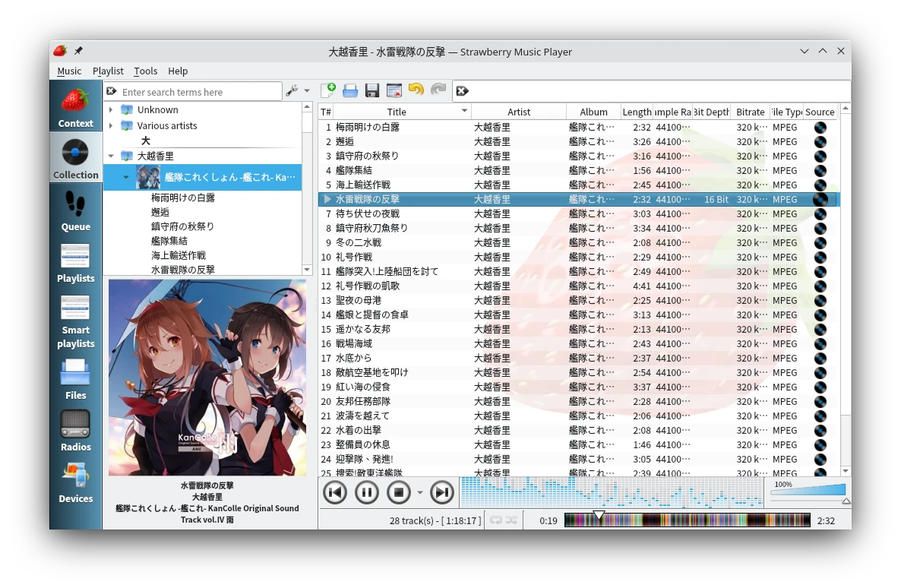Image resolution: width=901 pixels, height=588 pixels.
Task: Open the Playlist menu
Action: [x=108, y=71]
